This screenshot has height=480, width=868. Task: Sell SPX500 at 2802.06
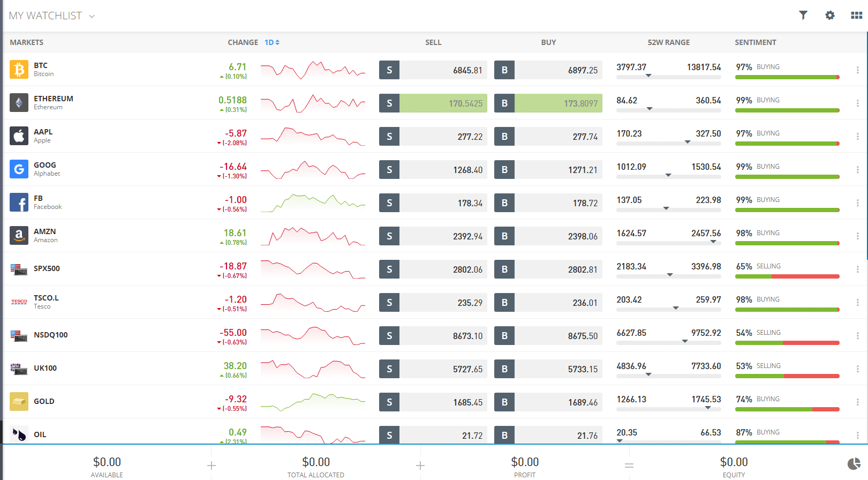(x=433, y=269)
